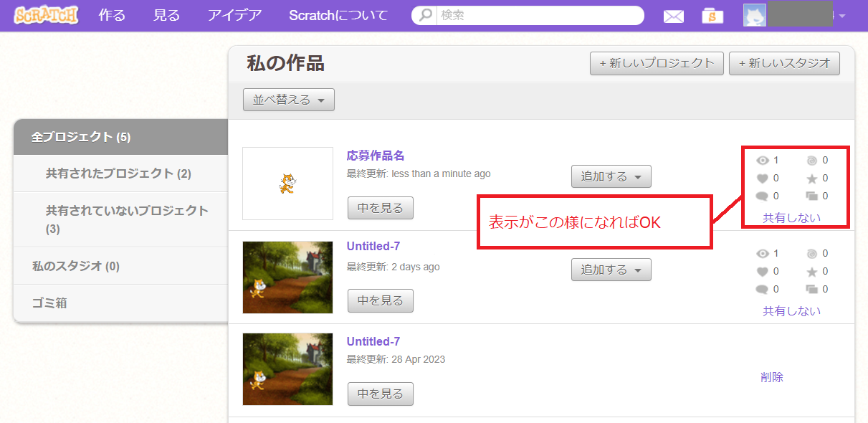Open Scratchについて in navbar
868x423 pixels.
pos(339,15)
